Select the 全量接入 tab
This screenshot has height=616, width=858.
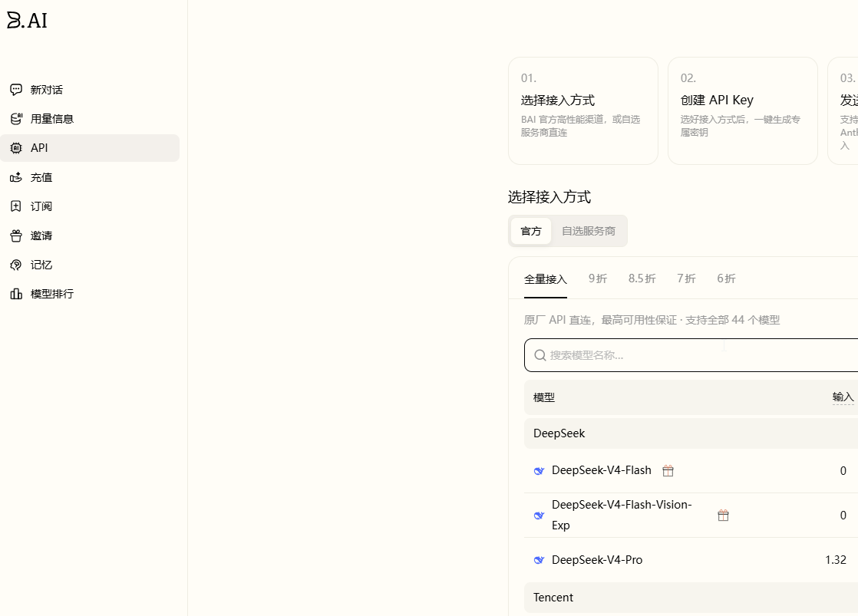(x=546, y=279)
